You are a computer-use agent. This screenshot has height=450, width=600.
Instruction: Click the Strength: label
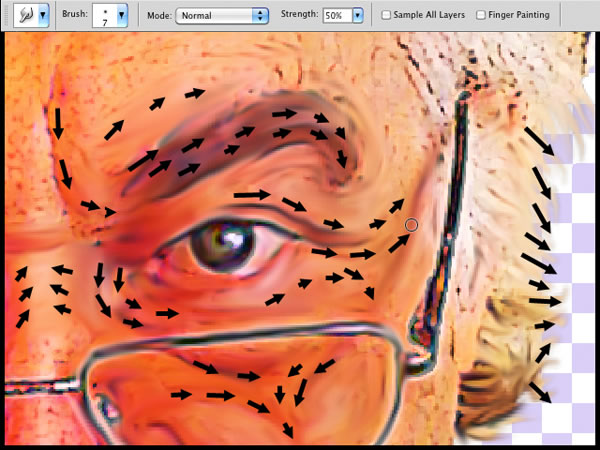click(299, 14)
